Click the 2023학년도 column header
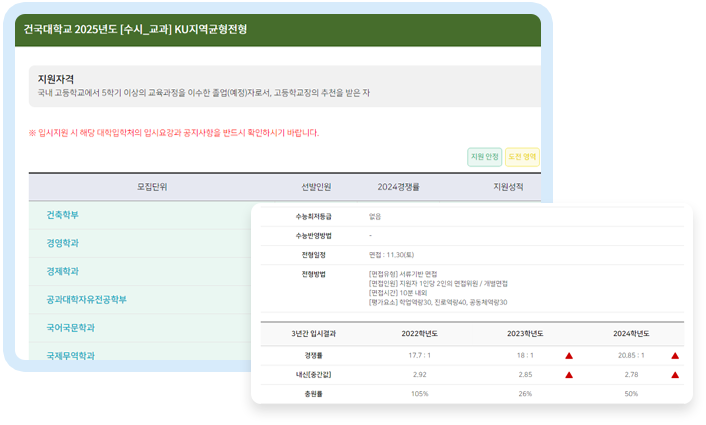The width and height of the screenshot is (706, 425). (525, 334)
